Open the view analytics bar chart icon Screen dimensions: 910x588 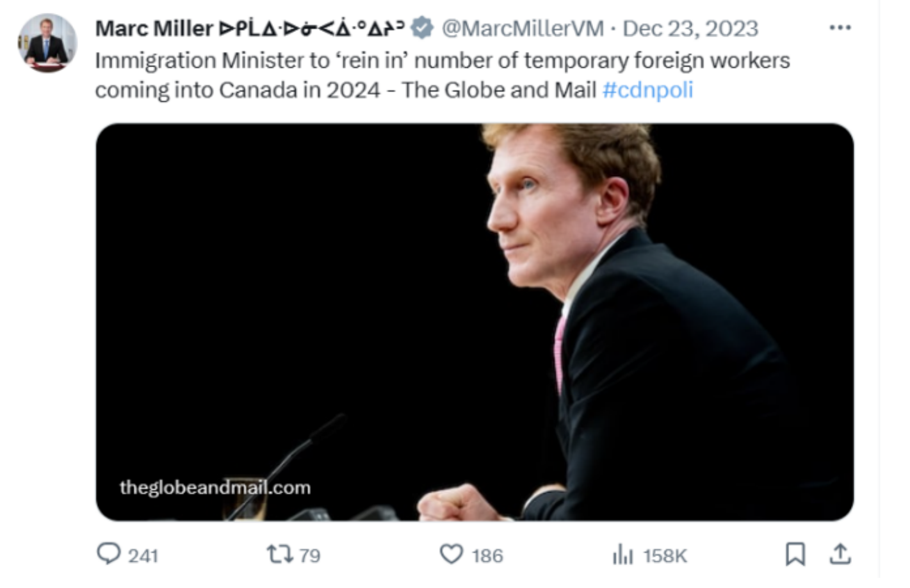[x=622, y=554]
